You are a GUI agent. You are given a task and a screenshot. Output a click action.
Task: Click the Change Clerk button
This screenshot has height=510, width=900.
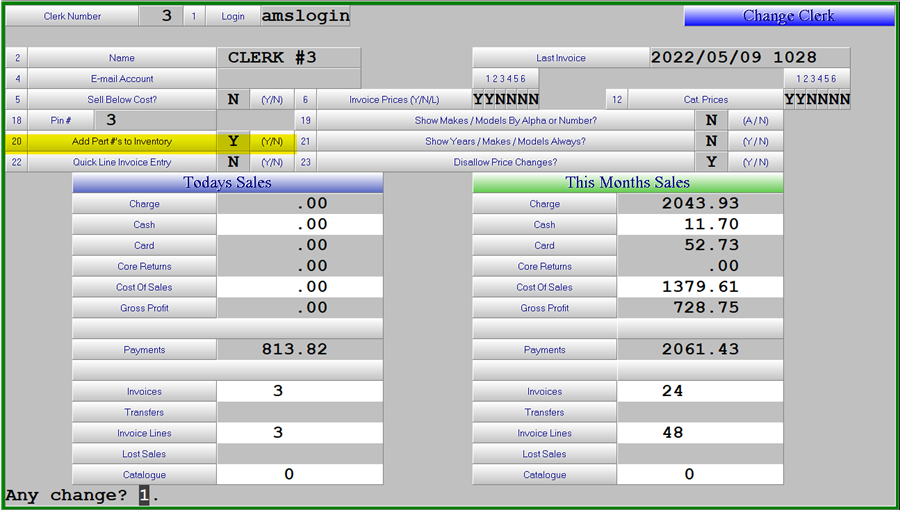click(789, 15)
